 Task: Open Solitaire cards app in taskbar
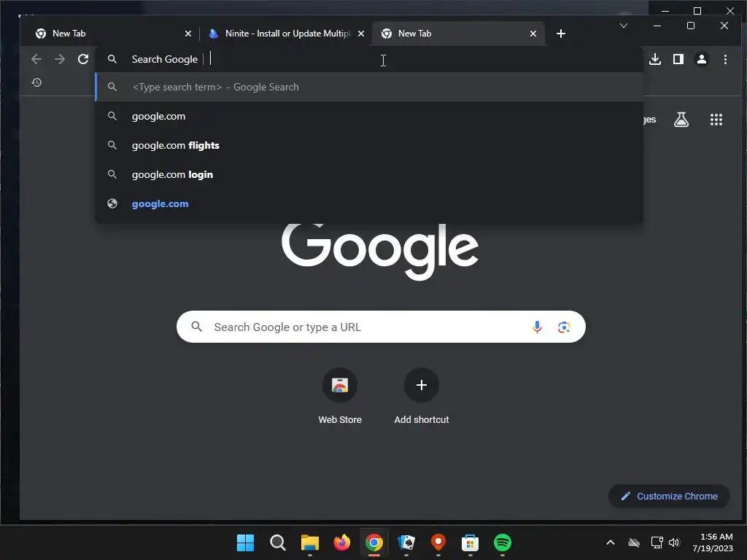pyautogui.click(x=406, y=542)
